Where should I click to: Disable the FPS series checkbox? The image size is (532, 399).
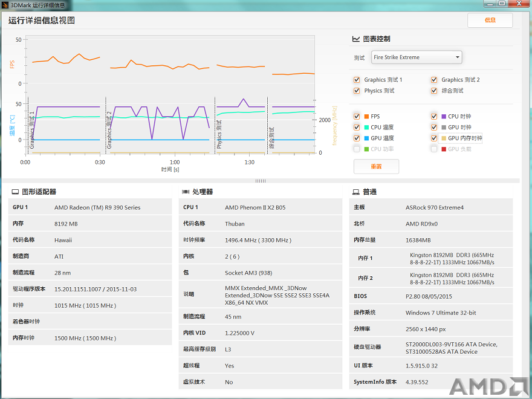click(x=357, y=116)
